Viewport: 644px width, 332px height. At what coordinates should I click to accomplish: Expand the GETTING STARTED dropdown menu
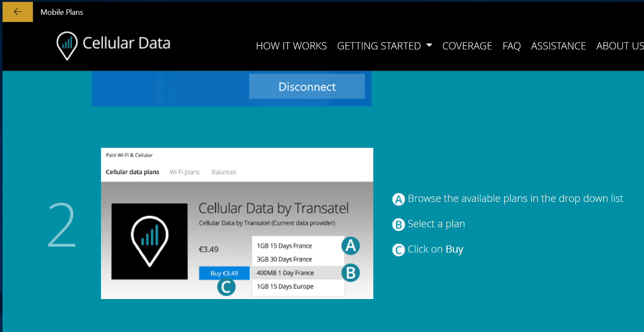(x=384, y=46)
